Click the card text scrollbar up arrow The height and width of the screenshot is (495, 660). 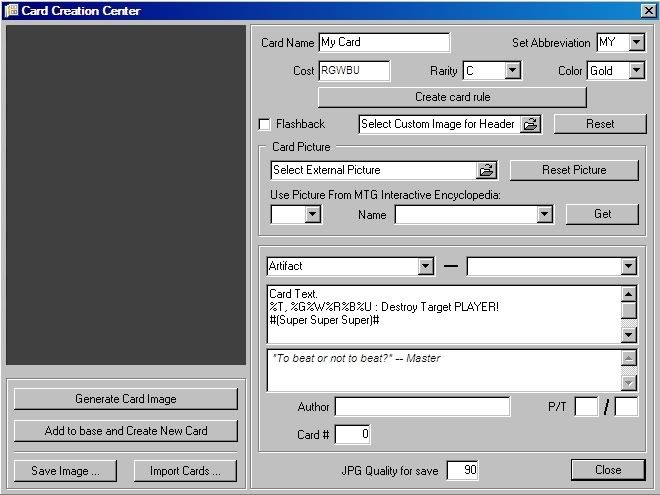tap(628, 293)
